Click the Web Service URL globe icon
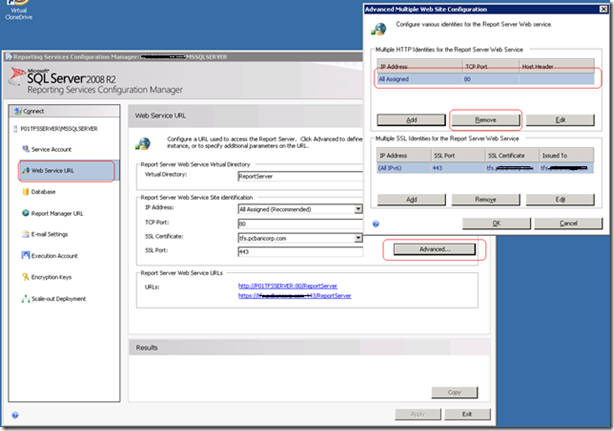 tap(143, 144)
